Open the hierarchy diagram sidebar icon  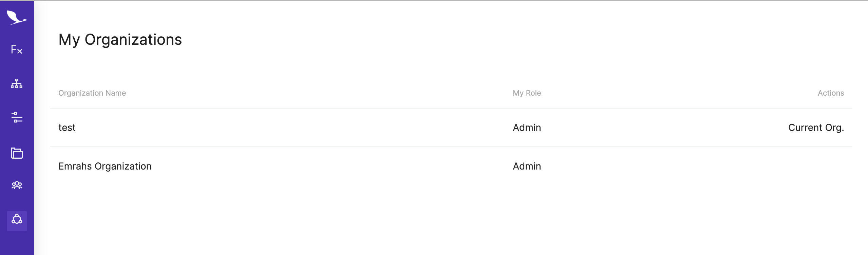pyautogui.click(x=17, y=83)
